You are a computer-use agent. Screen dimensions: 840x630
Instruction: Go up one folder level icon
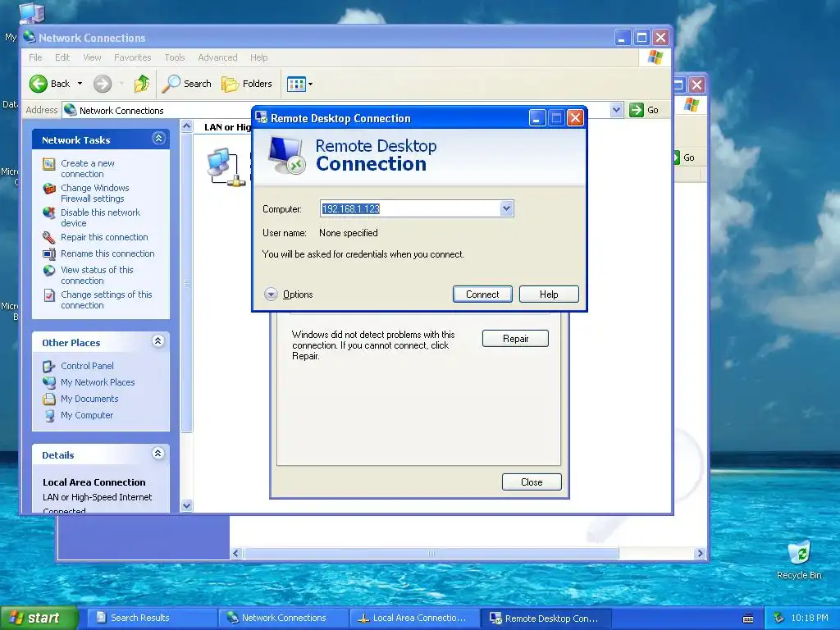[x=141, y=84]
